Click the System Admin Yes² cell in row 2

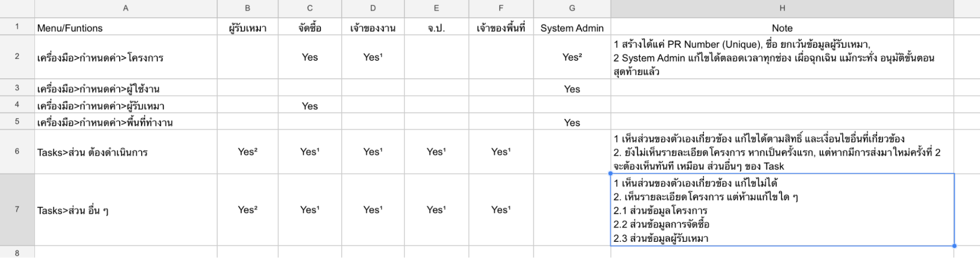(572, 57)
